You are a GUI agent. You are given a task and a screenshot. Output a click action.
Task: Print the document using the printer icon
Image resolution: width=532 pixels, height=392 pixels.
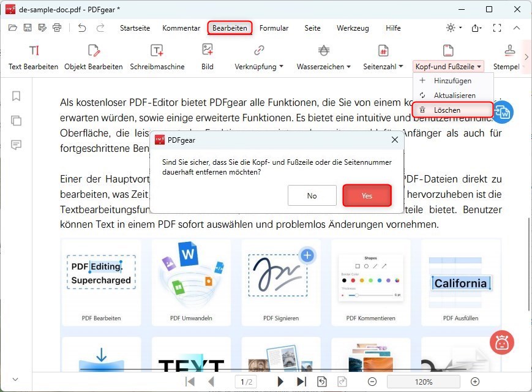(x=57, y=28)
